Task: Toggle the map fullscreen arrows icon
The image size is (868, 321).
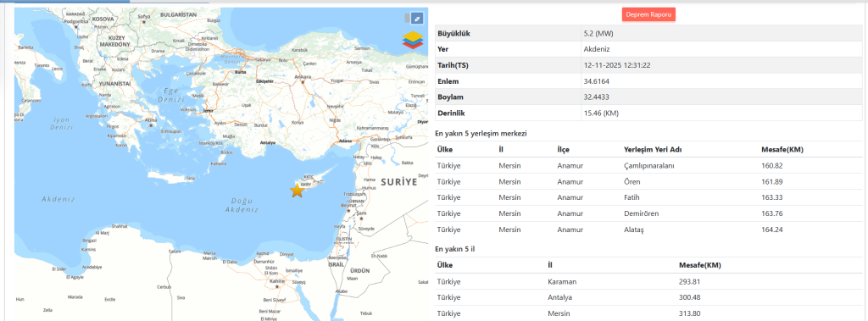Action: (x=417, y=19)
